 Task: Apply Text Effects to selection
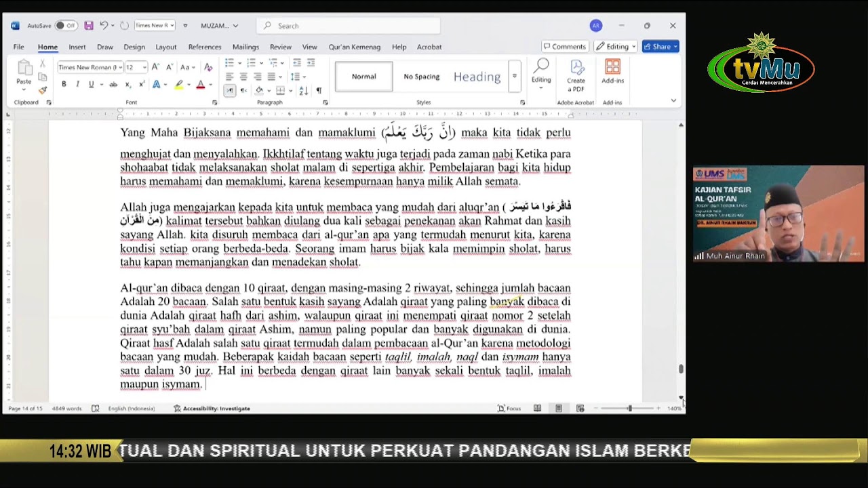click(x=157, y=85)
